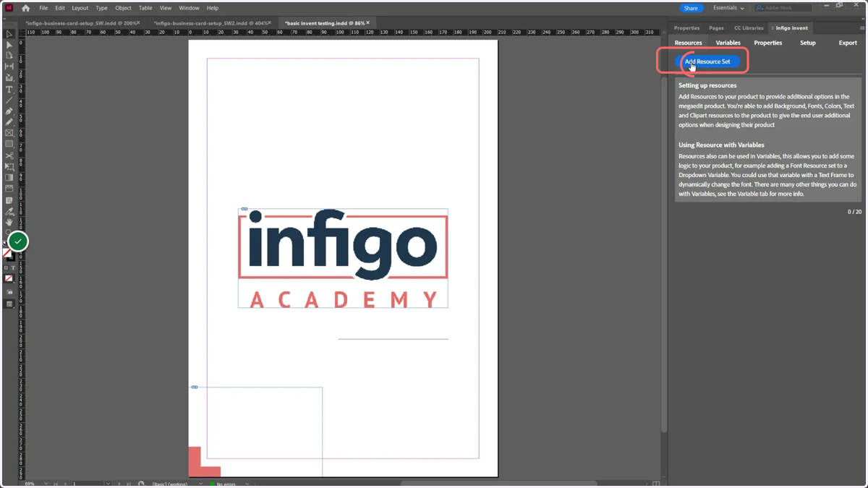Toggle formatting affects text (T)

click(x=13, y=268)
